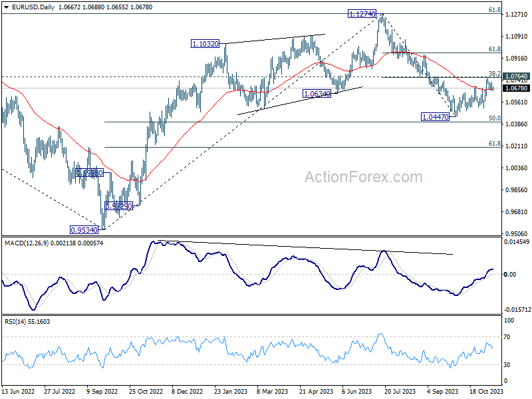Click the 25 Oct 2022 date marker
The height and width of the screenshot is (399, 532).
146,391
